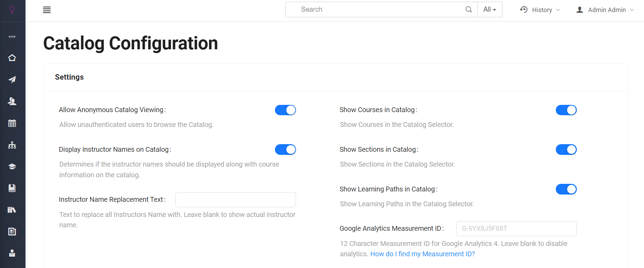The image size is (644, 268).
Task: Click the graduation cap sidebar icon
Action: pos(12,167)
